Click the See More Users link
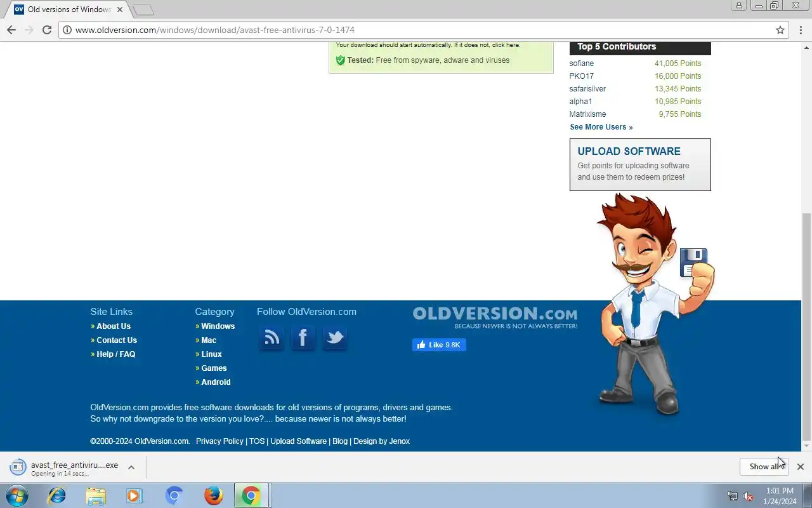812x508 pixels. pyautogui.click(x=601, y=127)
